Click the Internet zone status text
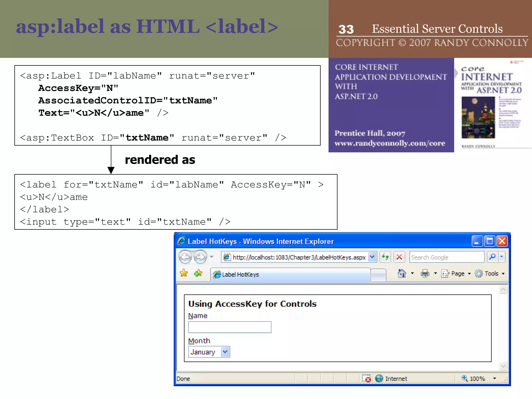This screenshot has width=532, height=399. (x=396, y=379)
